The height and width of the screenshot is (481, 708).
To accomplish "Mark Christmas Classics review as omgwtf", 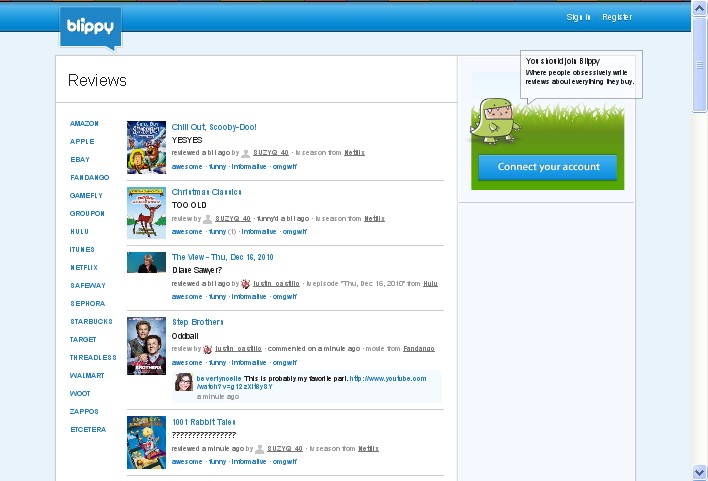I will coord(294,232).
